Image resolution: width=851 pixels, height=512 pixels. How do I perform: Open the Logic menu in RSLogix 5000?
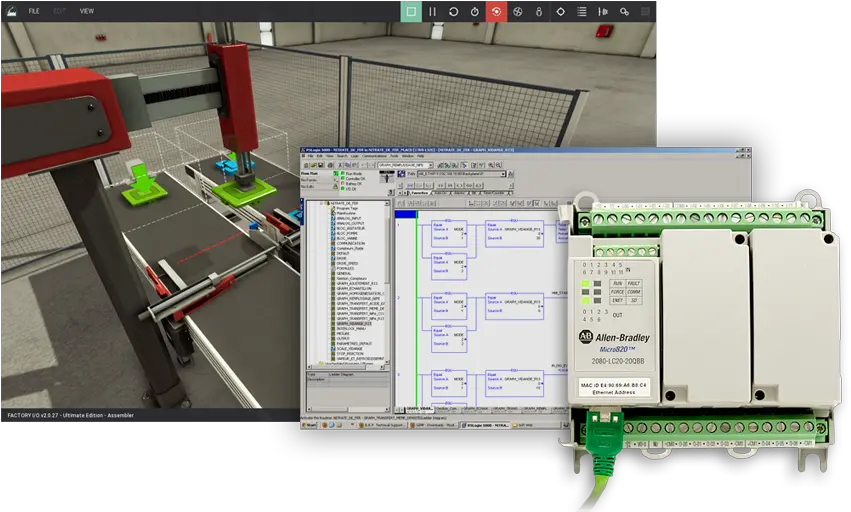[354, 156]
